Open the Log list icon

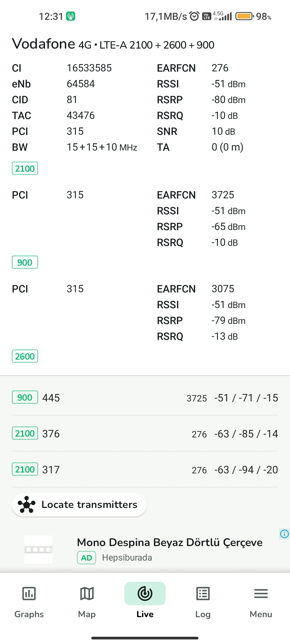click(x=203, y=594)
